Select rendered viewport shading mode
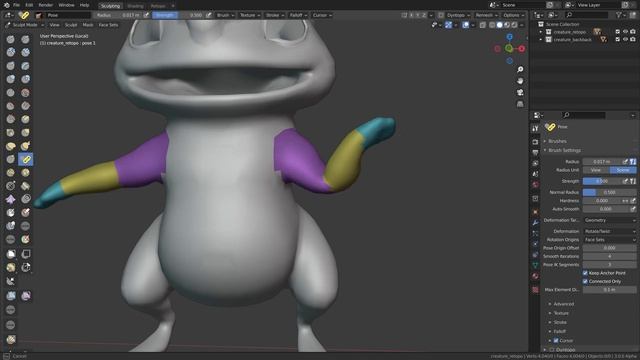The width and height of the screenshot is (640, 360). point(514,25)
